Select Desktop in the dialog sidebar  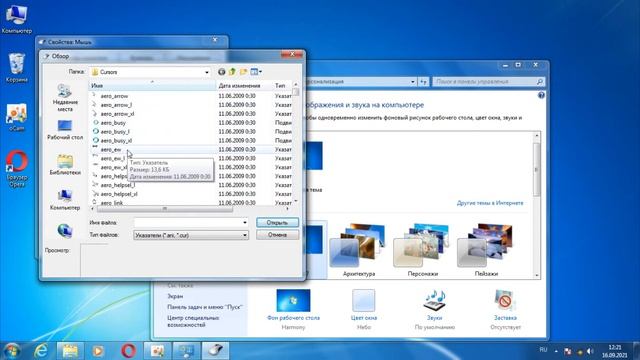[65, 130]
